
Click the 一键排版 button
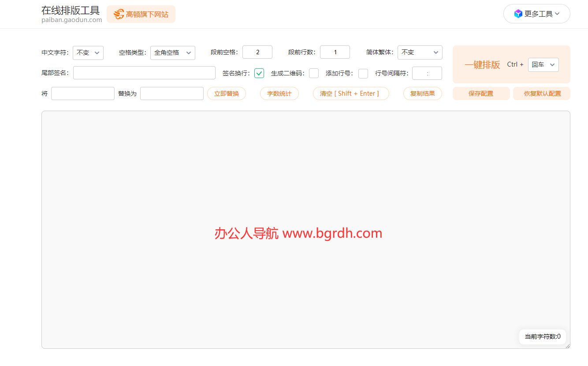pos(482,65)
